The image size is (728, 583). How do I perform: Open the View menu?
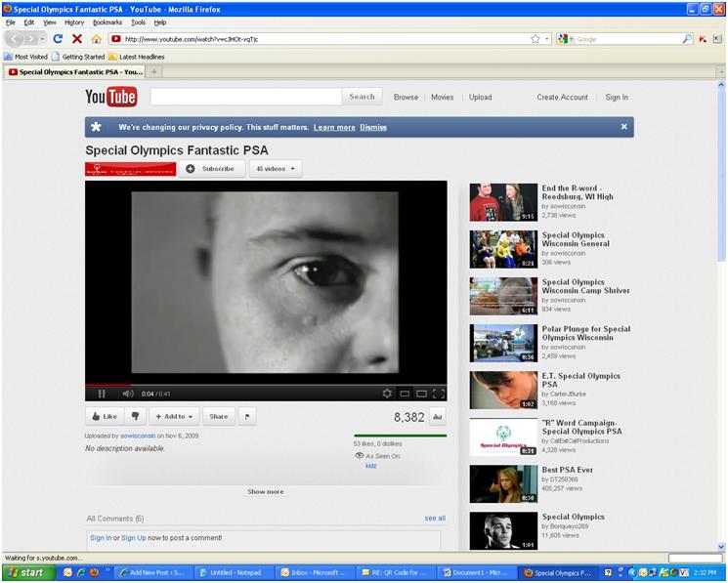click(49, 22)
